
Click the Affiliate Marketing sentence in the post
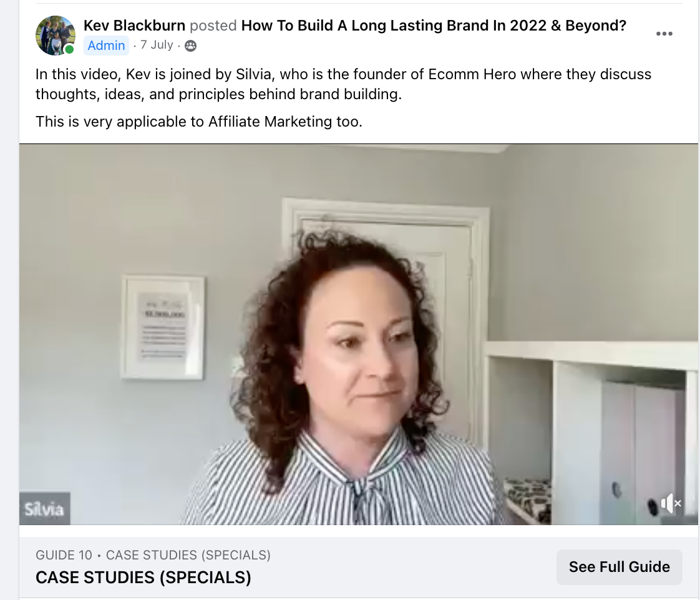[x=198, y=122]
